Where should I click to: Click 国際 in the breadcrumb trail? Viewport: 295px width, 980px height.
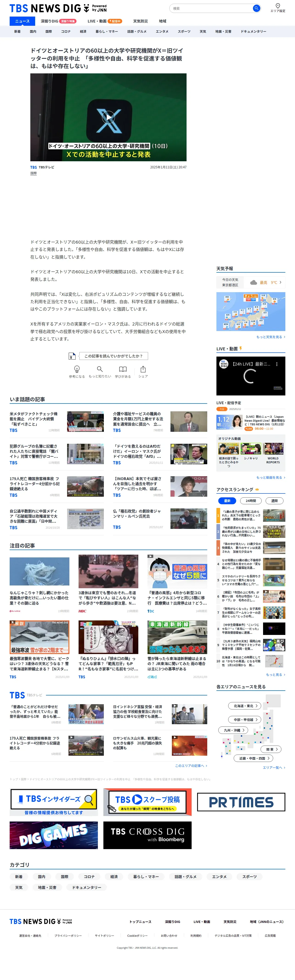pos(24,779)
